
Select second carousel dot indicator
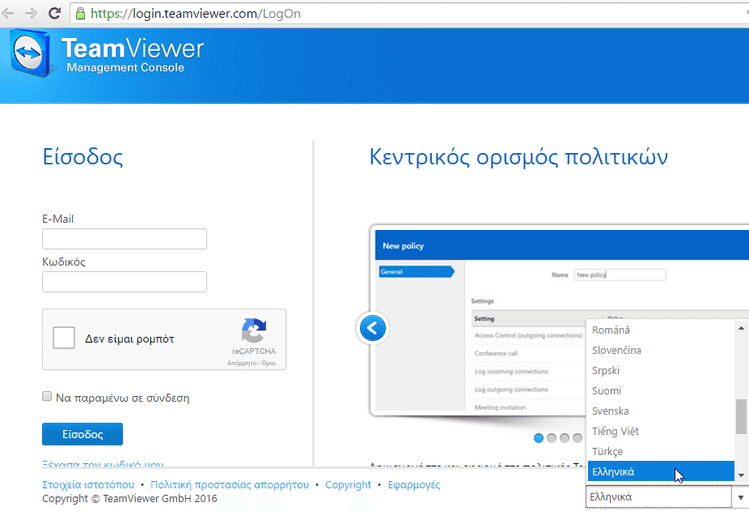(x=551, y=438)
